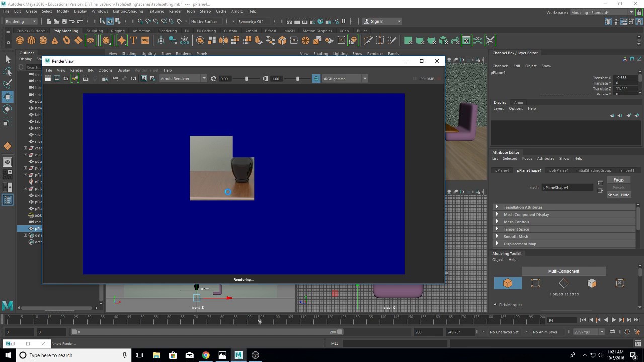Click the remove image icon in Render View
Image resolution: width=644 pixels, height=362 pixels.
(x=152, y=78)
